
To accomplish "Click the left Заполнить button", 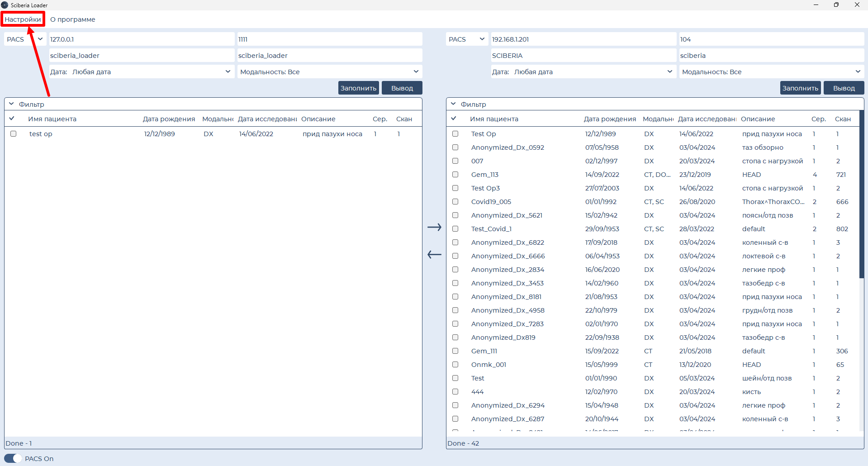I will pyautogui.click(x=358, y=88).
